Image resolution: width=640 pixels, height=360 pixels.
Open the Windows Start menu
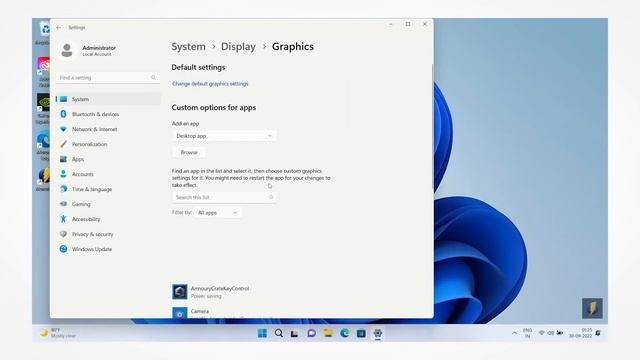(262, 333)
